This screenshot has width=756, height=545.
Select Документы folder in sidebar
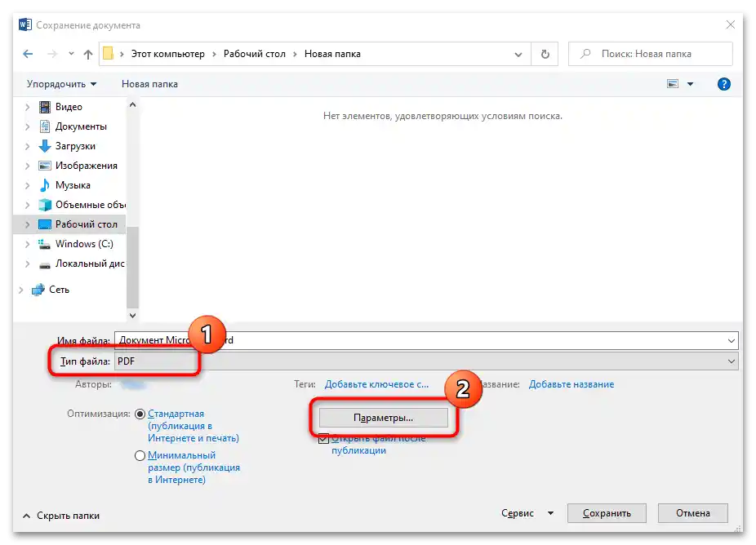(81, 126)
